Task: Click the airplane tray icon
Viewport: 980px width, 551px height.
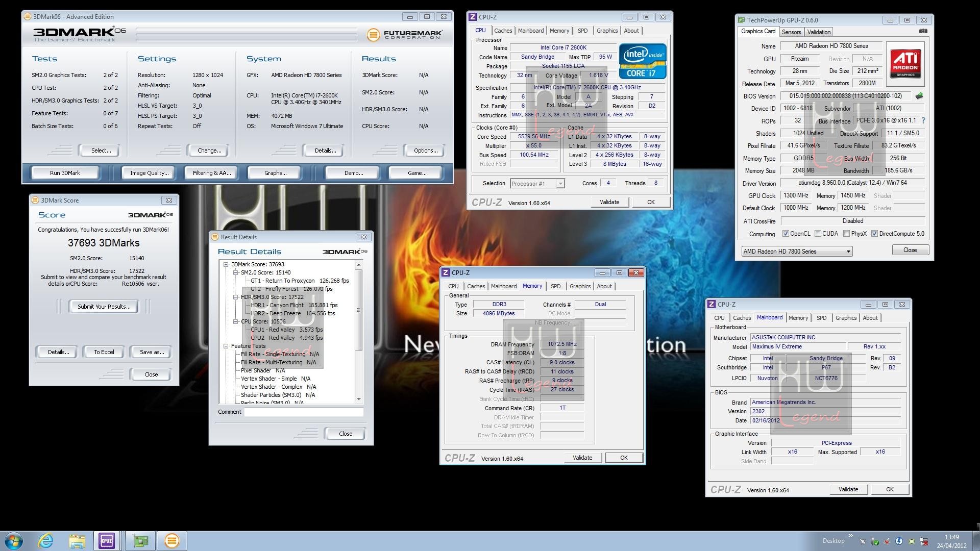Action: [x=863, y=541]
